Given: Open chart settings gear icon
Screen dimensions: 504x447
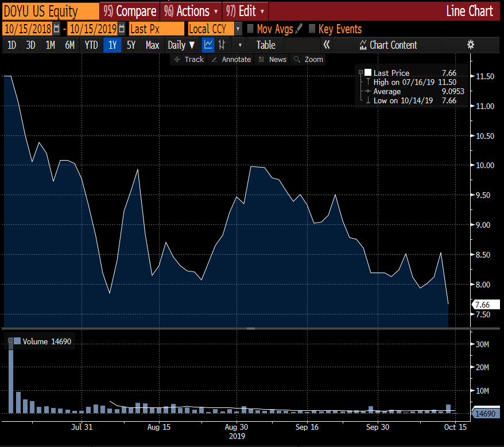Looking at the screenshot, I should pos(471,45).
